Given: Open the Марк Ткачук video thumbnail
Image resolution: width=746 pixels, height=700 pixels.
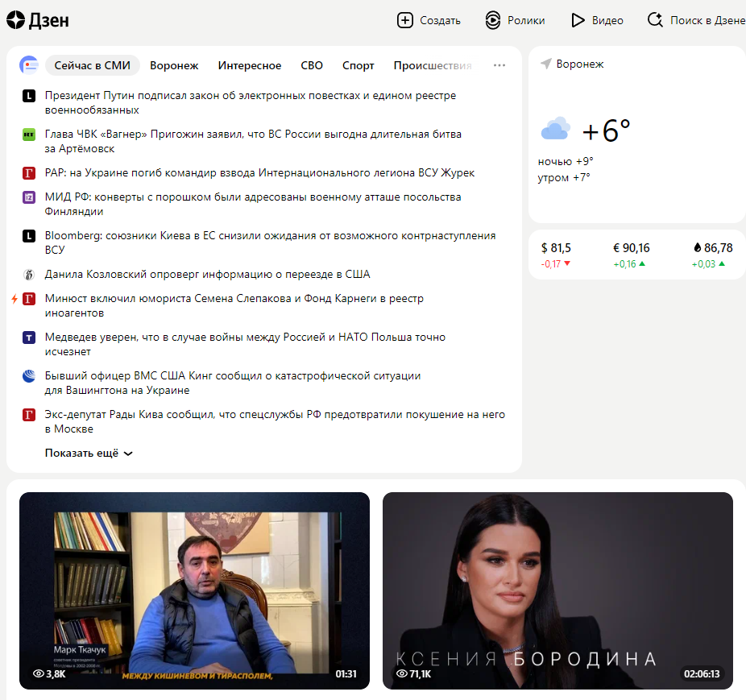Looking at the screenshot, I should tap(194, 590).
